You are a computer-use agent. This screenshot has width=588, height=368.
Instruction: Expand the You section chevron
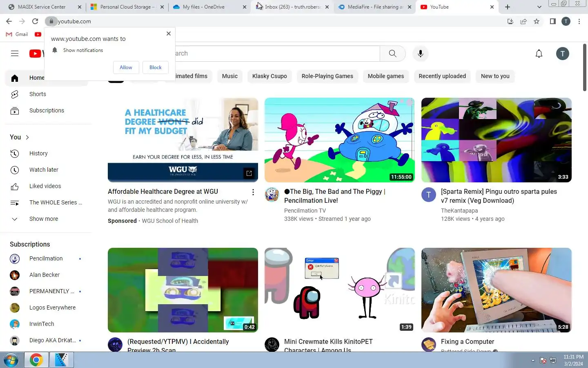coord(27,137)
